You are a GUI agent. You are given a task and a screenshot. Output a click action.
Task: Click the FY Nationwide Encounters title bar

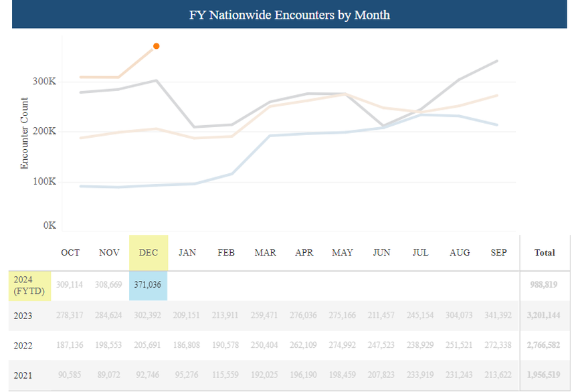289,15
